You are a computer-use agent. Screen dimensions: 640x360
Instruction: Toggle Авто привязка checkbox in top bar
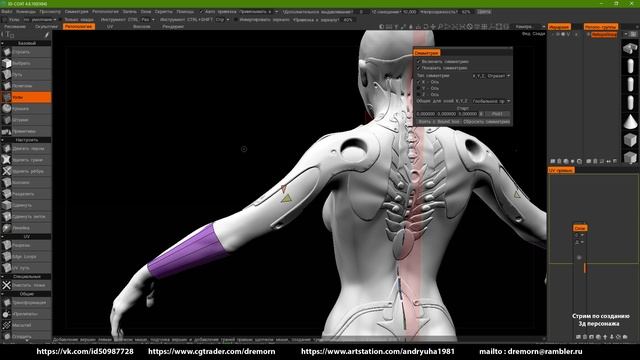point(201,12)
